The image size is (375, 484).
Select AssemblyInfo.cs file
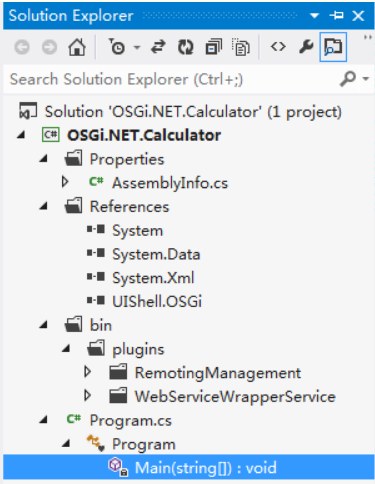170,183
